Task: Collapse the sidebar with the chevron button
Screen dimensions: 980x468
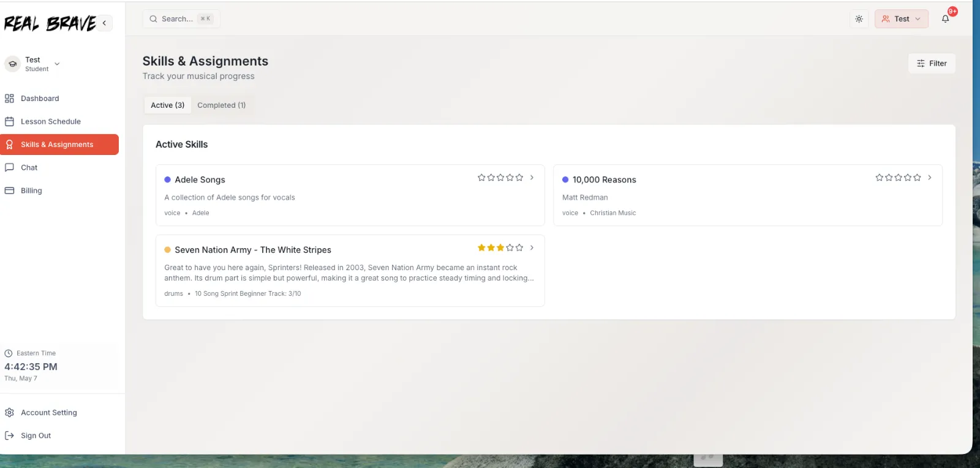Action: click(x=104, y=23)
